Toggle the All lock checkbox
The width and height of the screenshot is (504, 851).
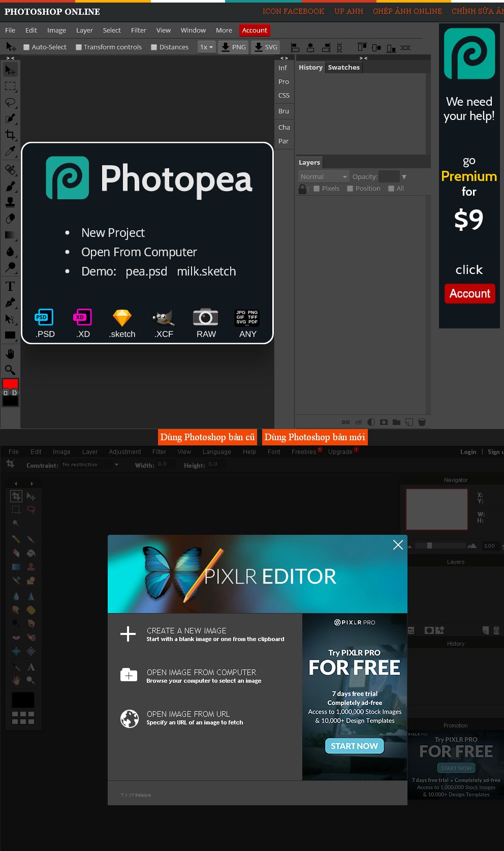tap(391, 189)
